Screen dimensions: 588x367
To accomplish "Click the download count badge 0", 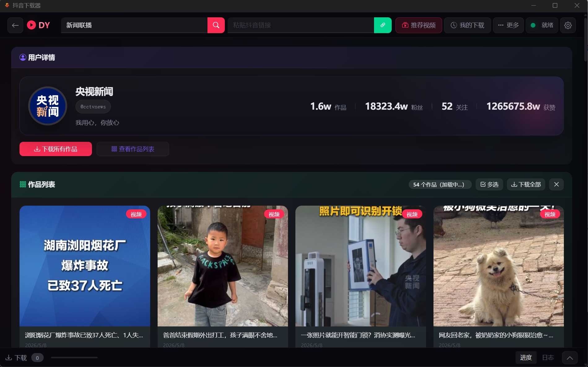I will coord(37,358).
